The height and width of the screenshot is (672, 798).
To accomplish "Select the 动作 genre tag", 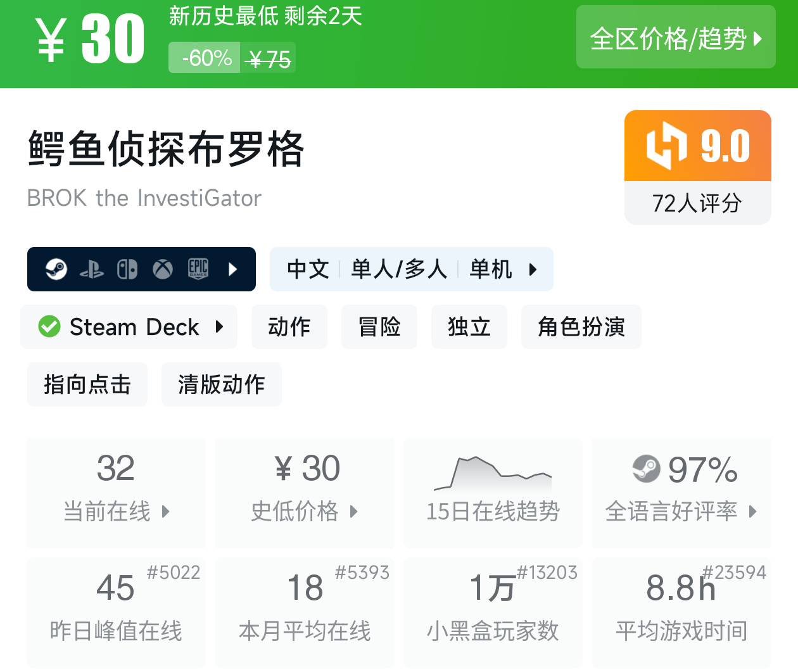I will tap(289, 327).
